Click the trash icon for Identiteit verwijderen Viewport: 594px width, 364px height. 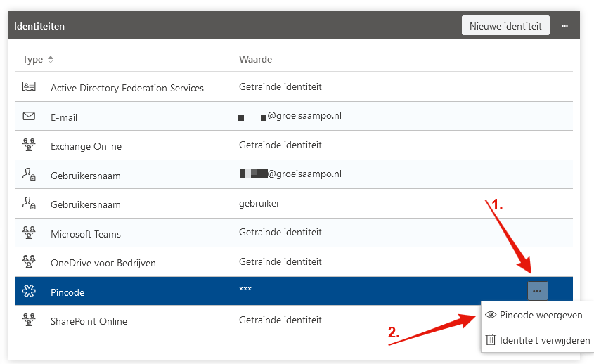[x=491, y=340]
